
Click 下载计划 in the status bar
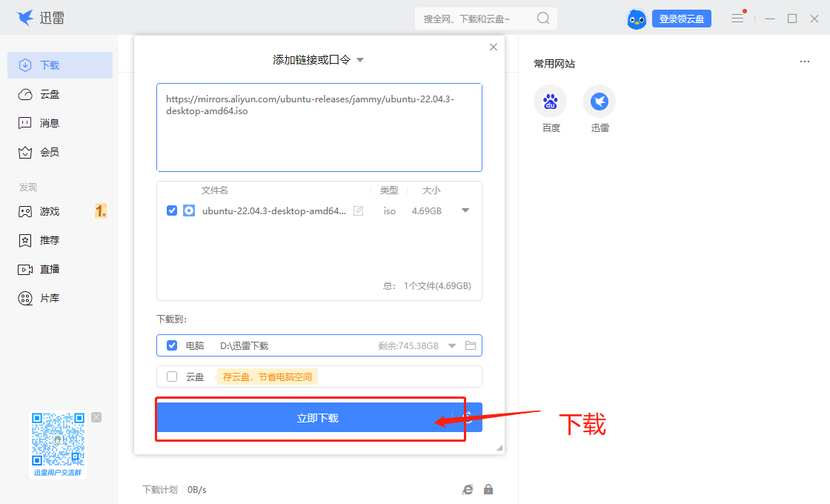160,490
